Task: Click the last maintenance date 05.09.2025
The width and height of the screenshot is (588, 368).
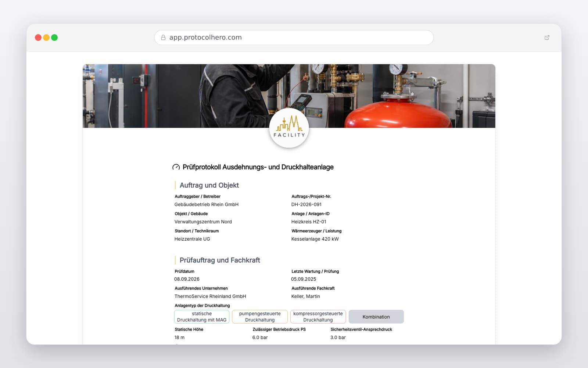Action: click(304, 279)
